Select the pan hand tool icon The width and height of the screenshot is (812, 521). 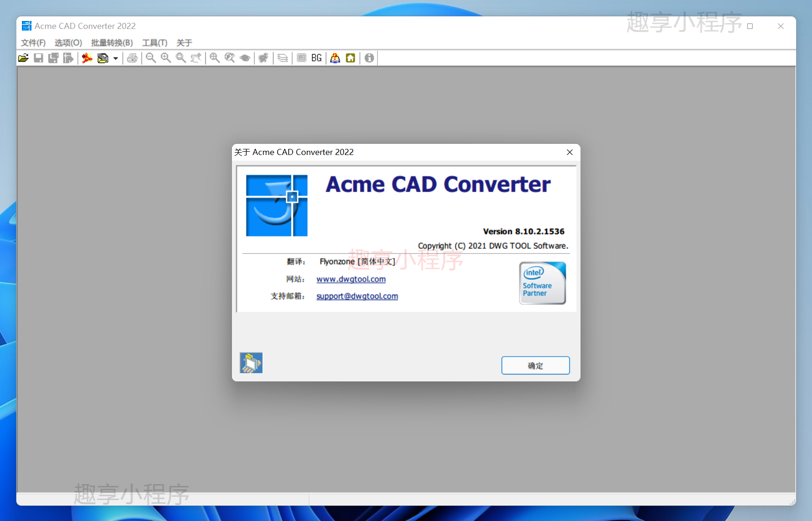196,58
